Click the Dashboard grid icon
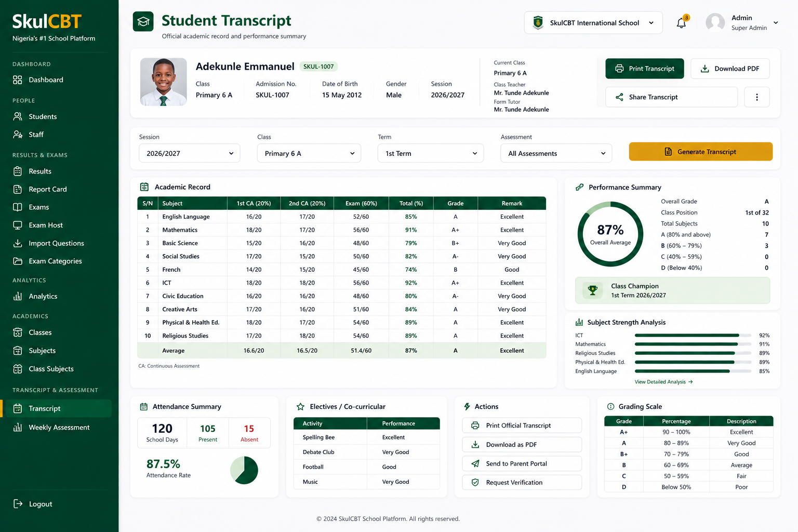Screen dimensions: 798x532 tap(18, 79)
